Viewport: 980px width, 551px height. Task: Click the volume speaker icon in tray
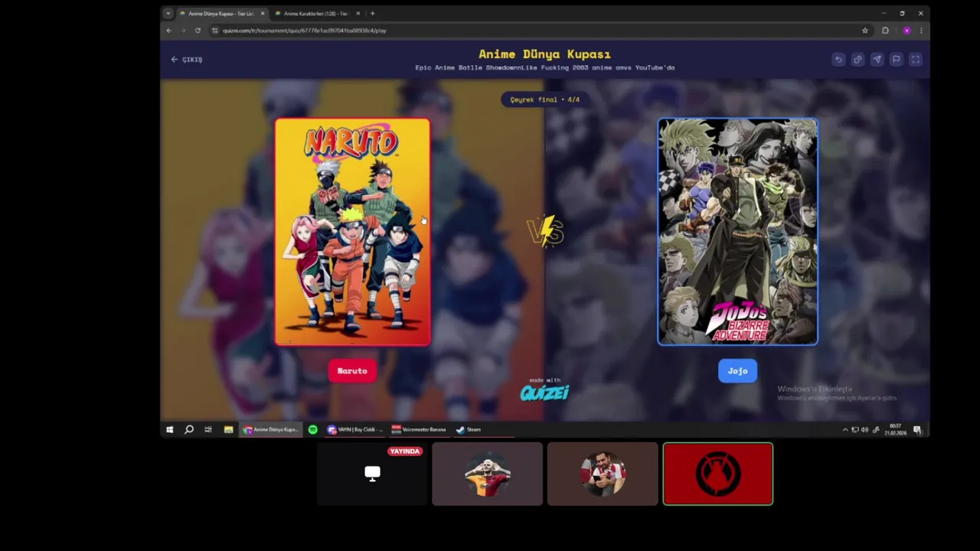coord(865,429)
